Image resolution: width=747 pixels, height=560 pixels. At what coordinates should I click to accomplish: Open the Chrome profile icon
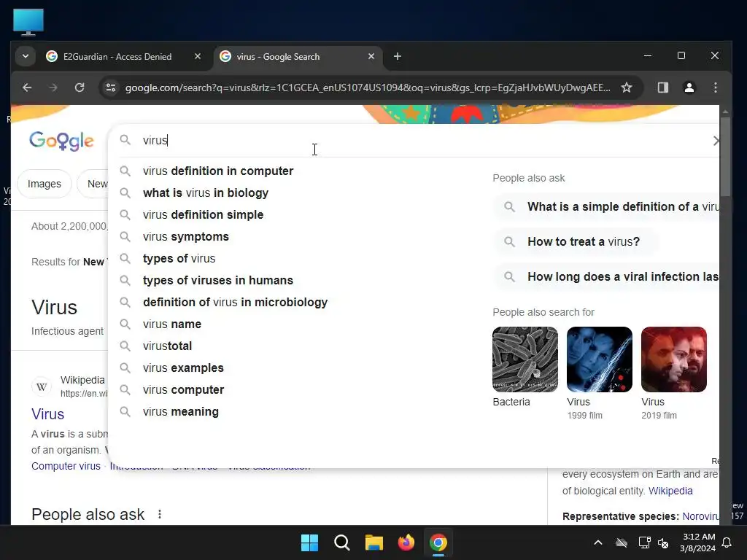tap(689, 87)
